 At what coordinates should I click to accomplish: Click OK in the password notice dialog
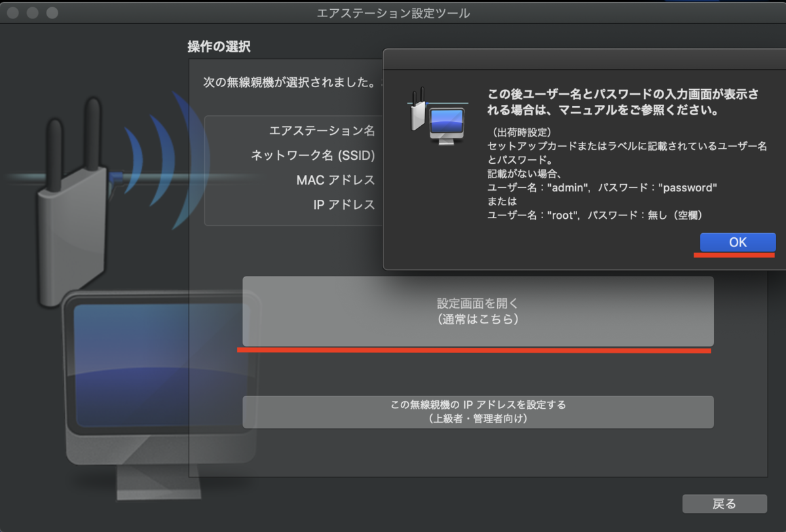pos(738,242)
